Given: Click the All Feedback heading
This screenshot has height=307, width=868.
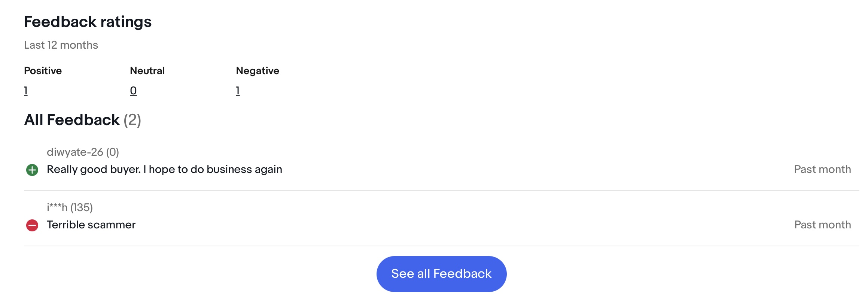Looking at the screenshot, I should coord(72,120).
